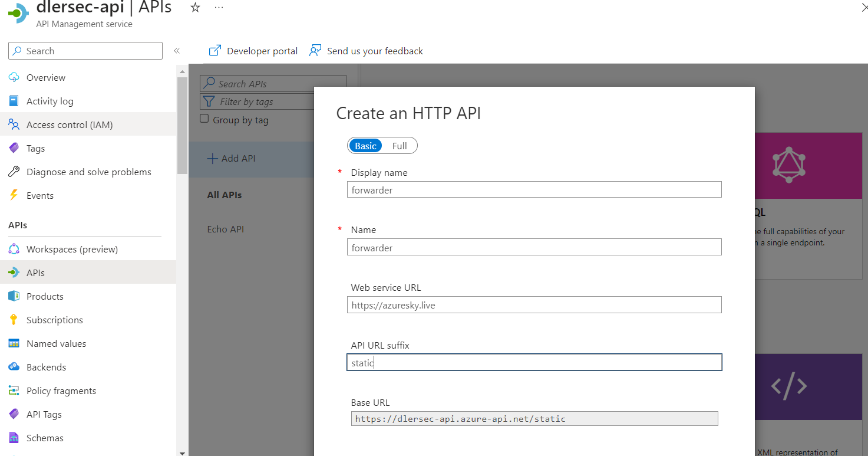Image resolution: width=868 pixels, height=456 pixels.
Task: Click the API URL suffix field
Action: tap(534, 362)
